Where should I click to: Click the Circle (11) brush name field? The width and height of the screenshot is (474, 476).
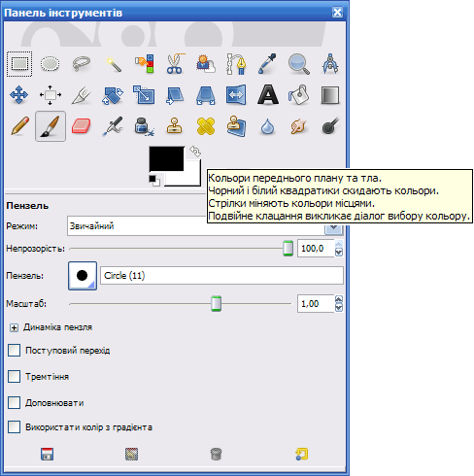coord(221,276)
